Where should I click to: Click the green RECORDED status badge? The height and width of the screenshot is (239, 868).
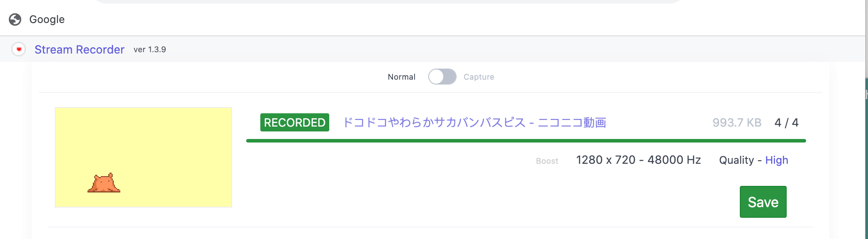[x=294, y=123]
